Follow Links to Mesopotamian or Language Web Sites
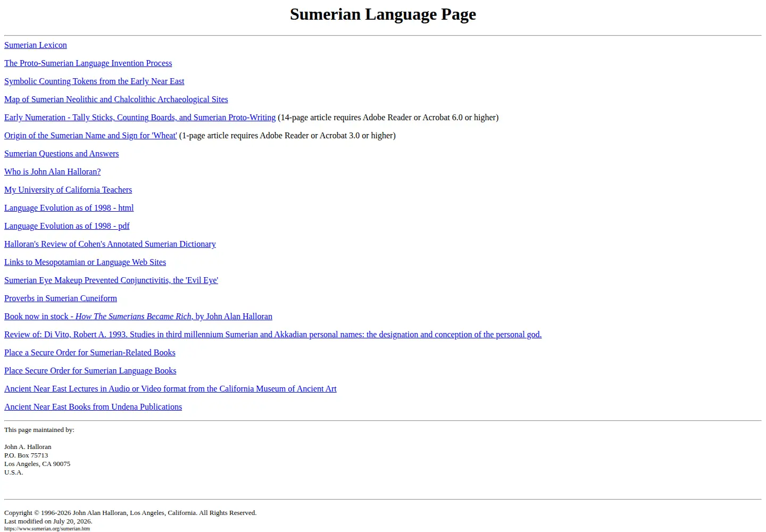Viewport: 766px width, 532px height. (x=85, y=262)
